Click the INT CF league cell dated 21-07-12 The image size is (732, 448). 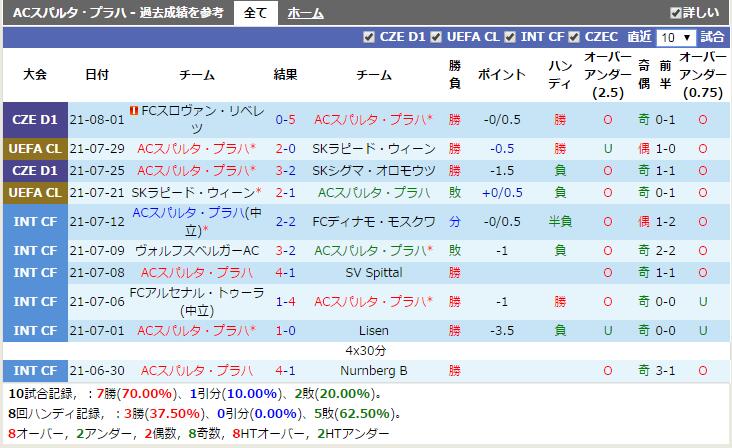(x=35, y=222)
